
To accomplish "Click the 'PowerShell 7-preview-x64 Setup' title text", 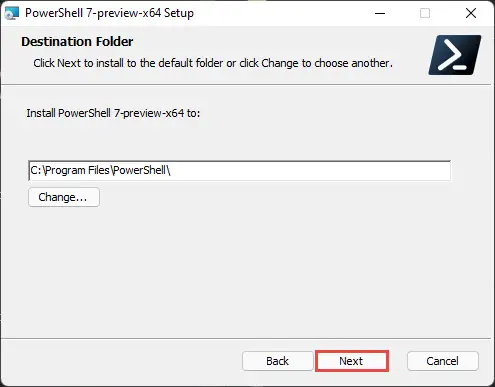I will click(109, 13).
